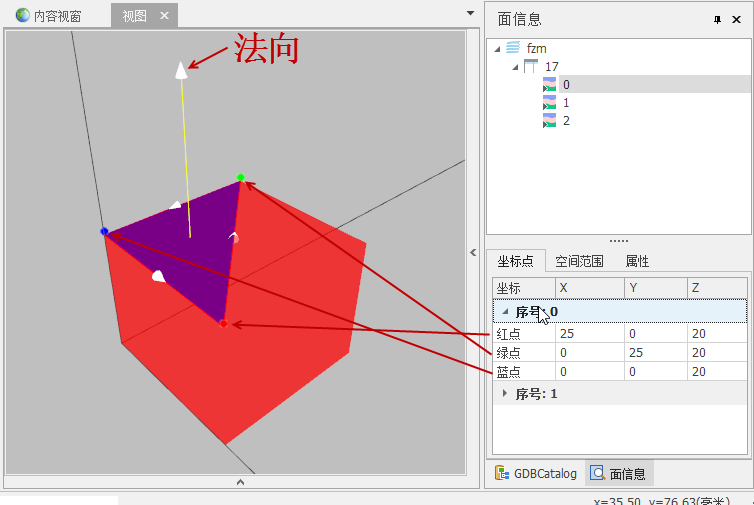The width and height of the screenshot is (754, 505).
Task: Click the table icon beside node 17
Action: [x=531, y=66]
